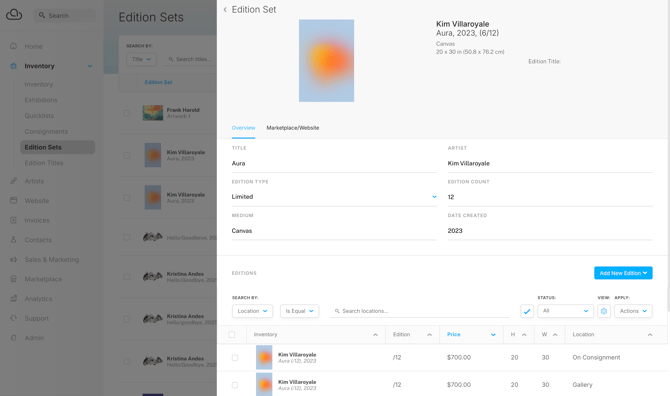Viewport: 670px width, 396px height.
Task: Switch to the Overview tab
Action: (243, 128)
